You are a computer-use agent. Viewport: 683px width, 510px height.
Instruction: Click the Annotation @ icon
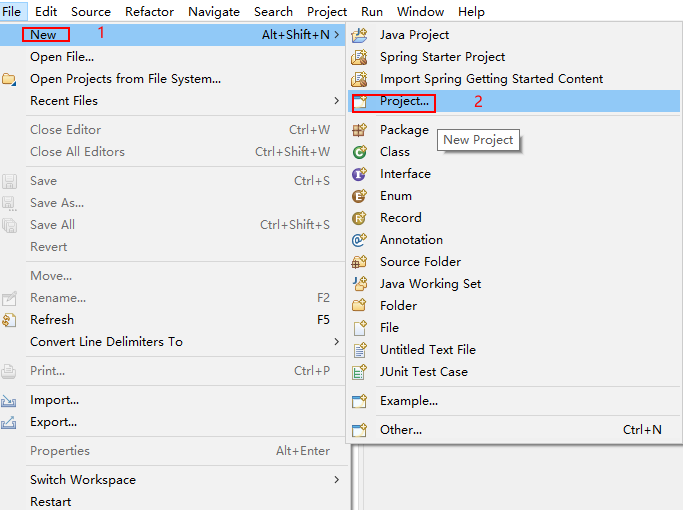(359, 240)
